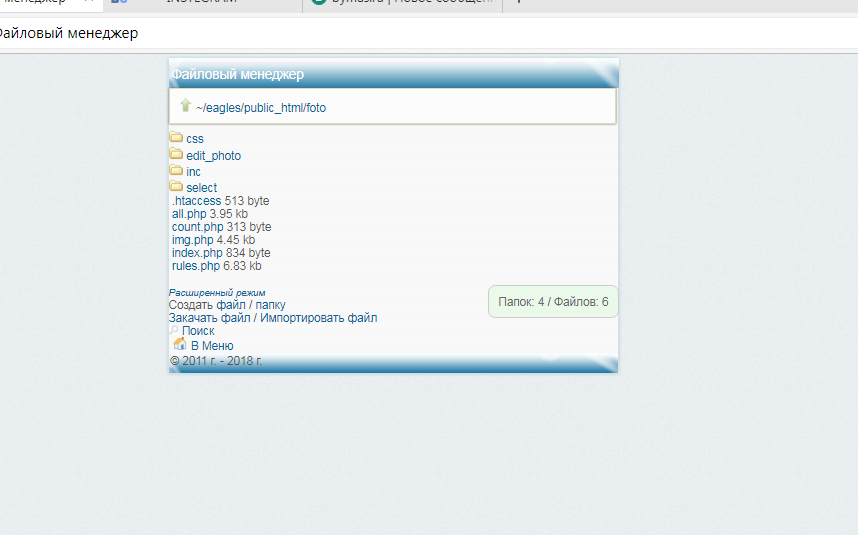The height and width of the screenshot is (535, 858).
Task: Click the Создать файл link
Action: 208,305
